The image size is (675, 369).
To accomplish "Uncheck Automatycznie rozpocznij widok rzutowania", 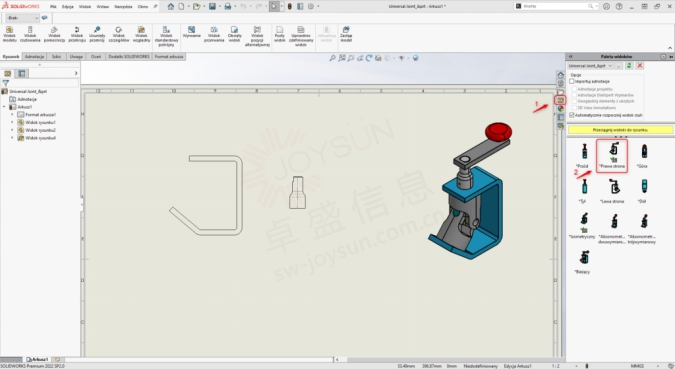I will click(572, 115).
